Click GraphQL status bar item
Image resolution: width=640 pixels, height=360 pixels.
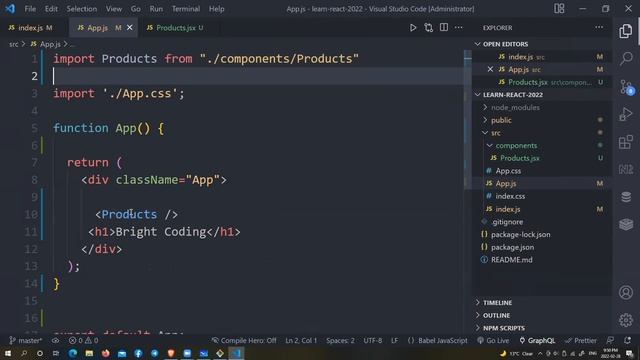(x=537, y=340)
